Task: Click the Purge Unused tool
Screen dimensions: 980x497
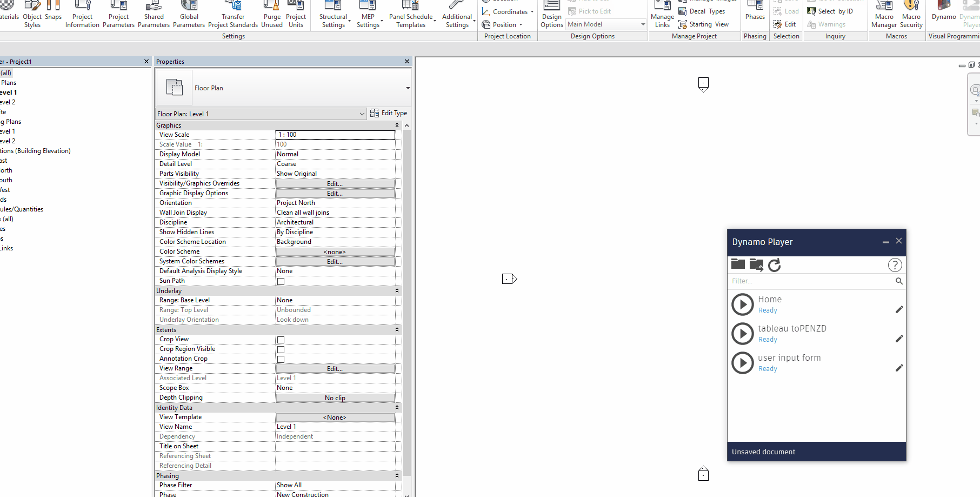Action: pos(272,15)
